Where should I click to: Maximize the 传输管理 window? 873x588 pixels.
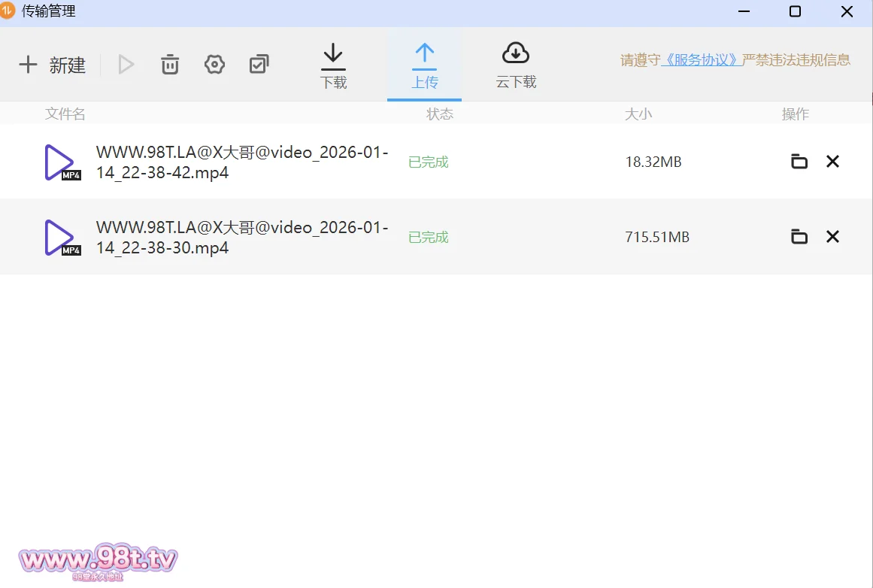795,12
